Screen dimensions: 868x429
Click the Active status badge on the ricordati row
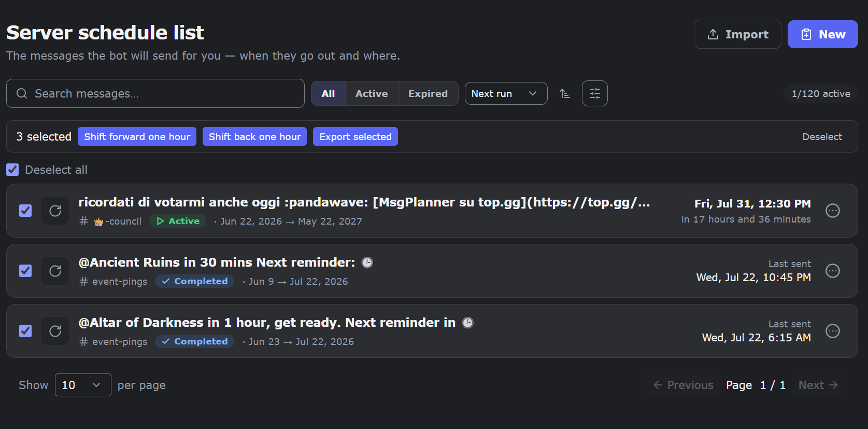pos(178,221)
